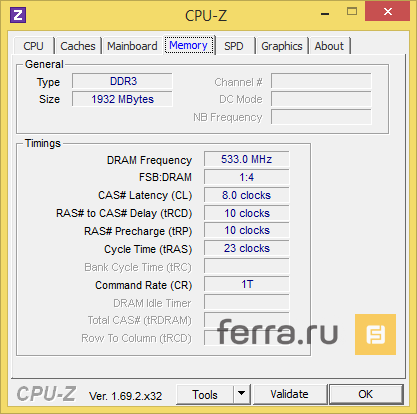Click the CPU-Z purple Z app icon

(18, 15)
